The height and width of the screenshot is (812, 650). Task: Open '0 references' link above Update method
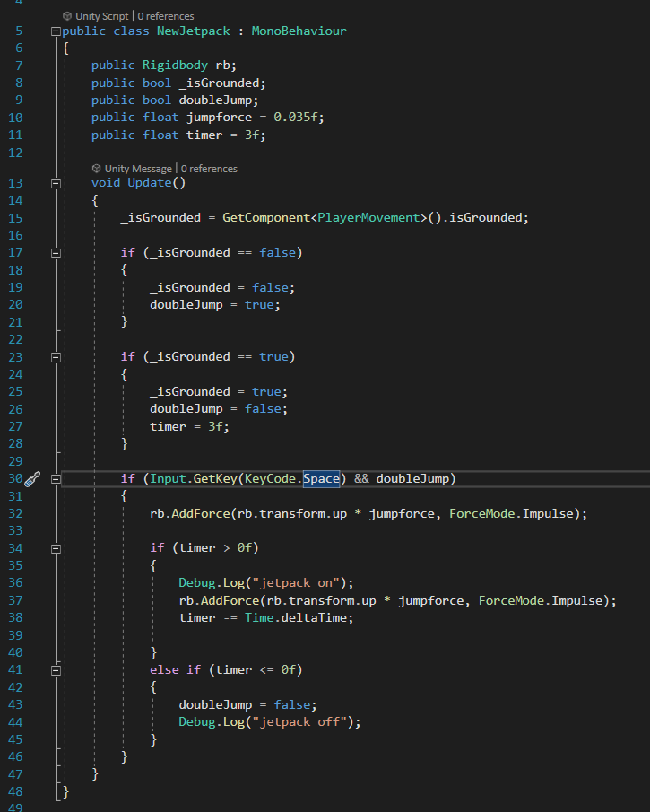pyautogui.click(x=209, y=169)
